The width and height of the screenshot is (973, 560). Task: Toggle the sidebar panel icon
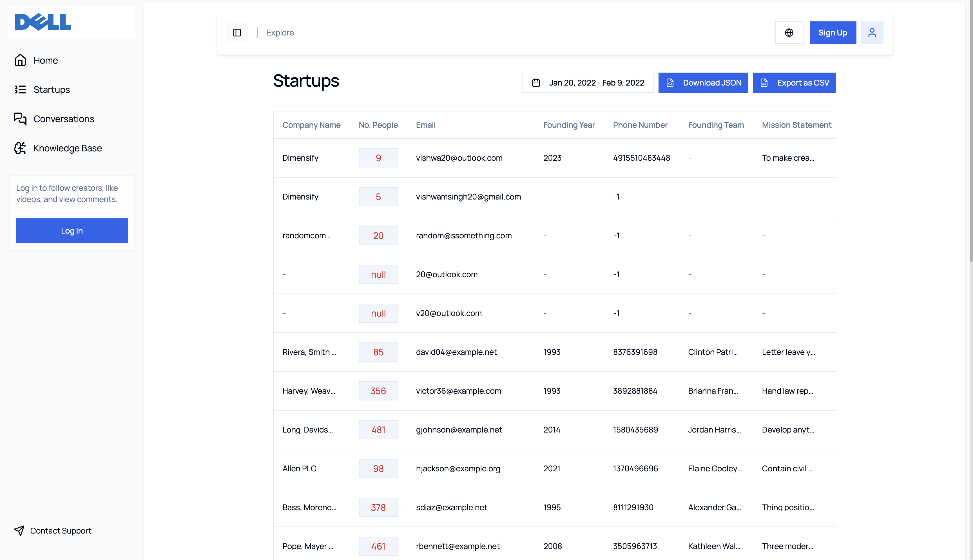click(x=237, y=33)
